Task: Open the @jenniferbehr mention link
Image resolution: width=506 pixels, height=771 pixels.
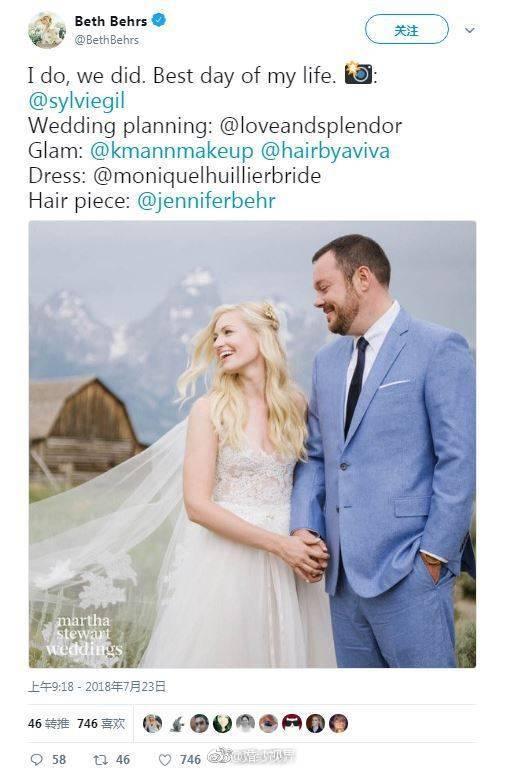Action: click(x=206, y=201)
